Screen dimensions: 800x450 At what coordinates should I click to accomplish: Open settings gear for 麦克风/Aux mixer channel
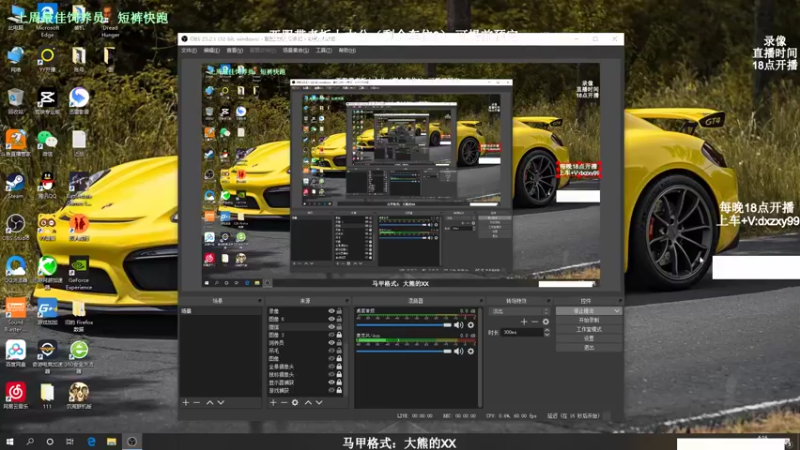470,351
